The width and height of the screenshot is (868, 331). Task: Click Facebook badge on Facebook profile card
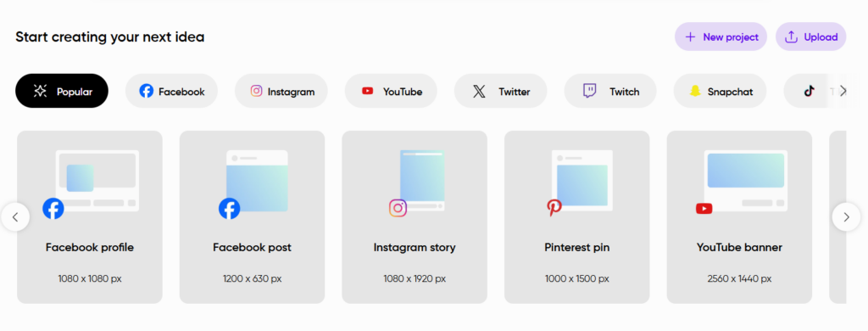[53, 209]
